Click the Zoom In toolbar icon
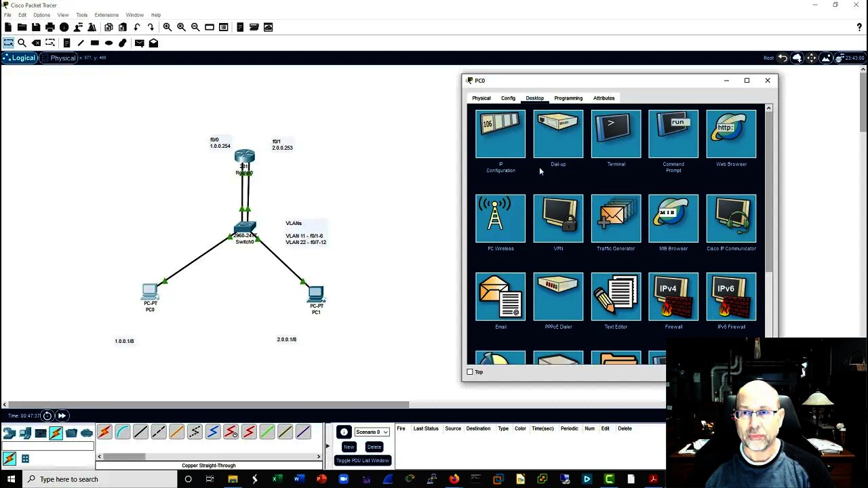Screen dimensions: 868x488 pos(167,27)
